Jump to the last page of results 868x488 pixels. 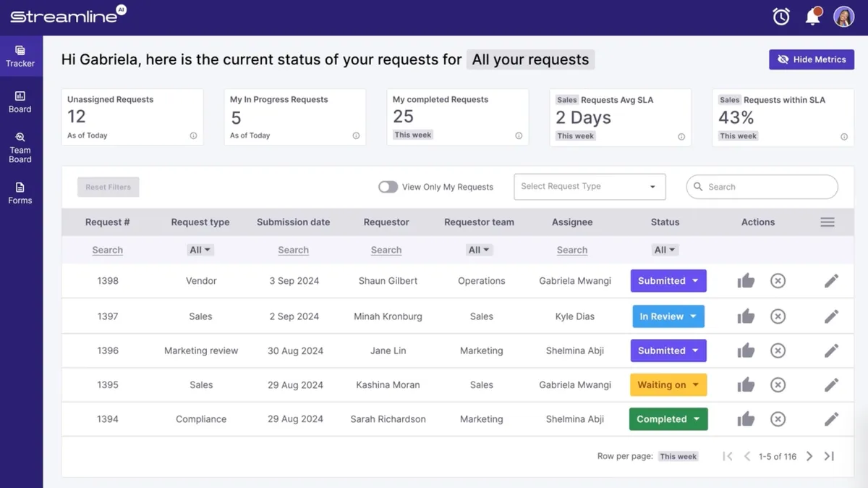pyautogui.click(x=830, y=456)
